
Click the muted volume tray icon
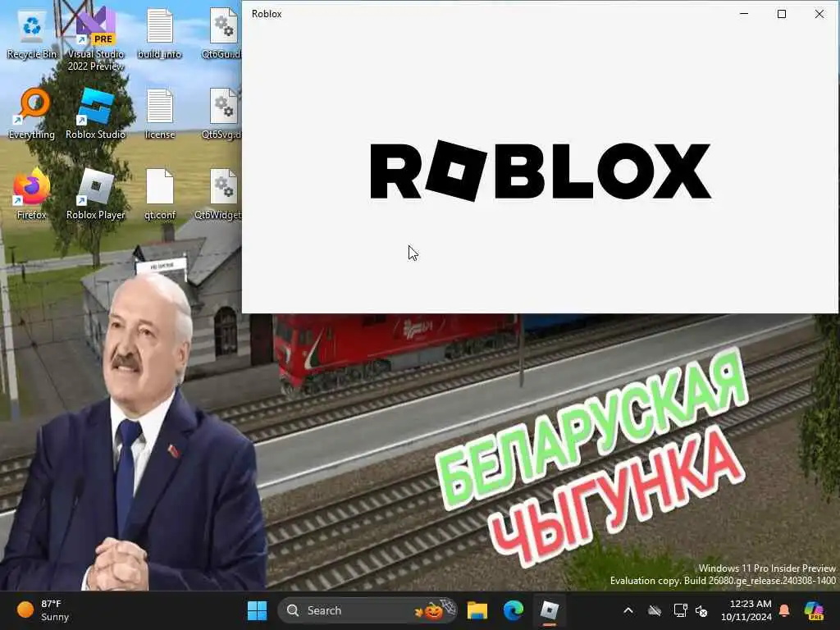click(x=701, y=610)
